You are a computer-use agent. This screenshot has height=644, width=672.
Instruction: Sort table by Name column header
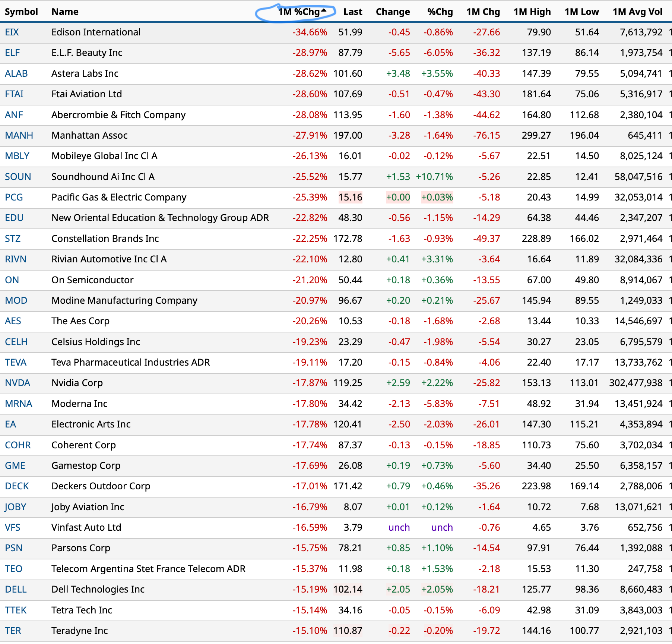(x=65, y=12)
